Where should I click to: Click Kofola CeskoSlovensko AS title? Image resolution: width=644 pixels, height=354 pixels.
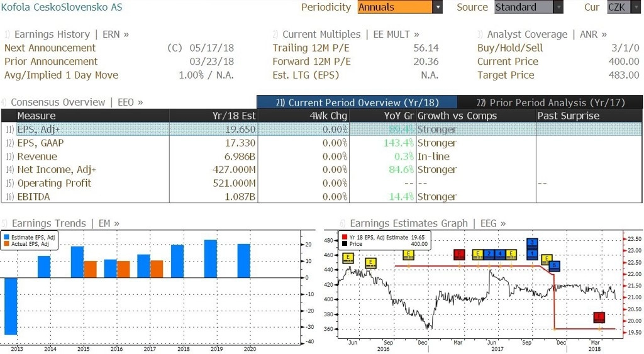[62, 7]
